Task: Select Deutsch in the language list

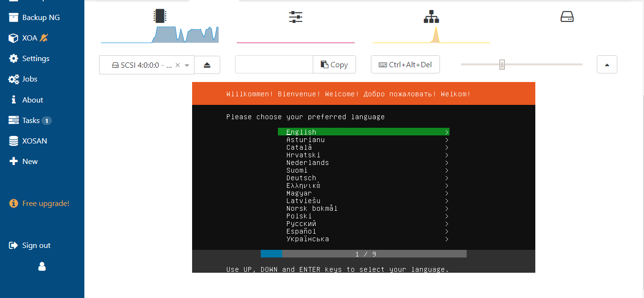Action: pyautogui.click(x=364, y=178)
